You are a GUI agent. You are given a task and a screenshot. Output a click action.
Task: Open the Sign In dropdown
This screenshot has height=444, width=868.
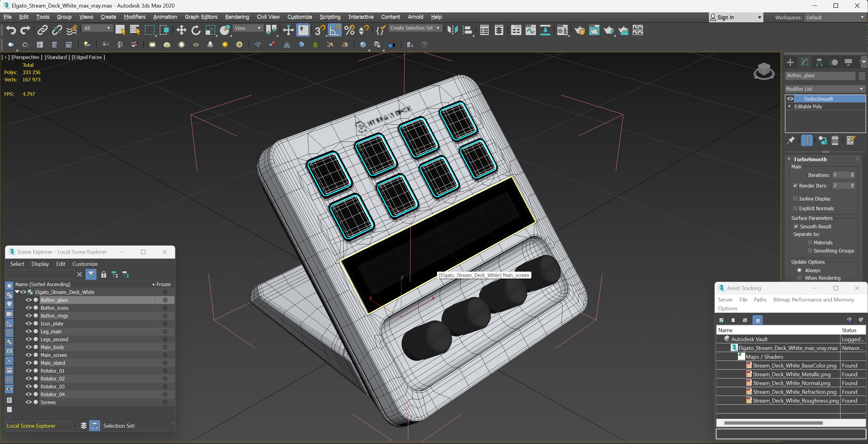[x=736, y=18]
